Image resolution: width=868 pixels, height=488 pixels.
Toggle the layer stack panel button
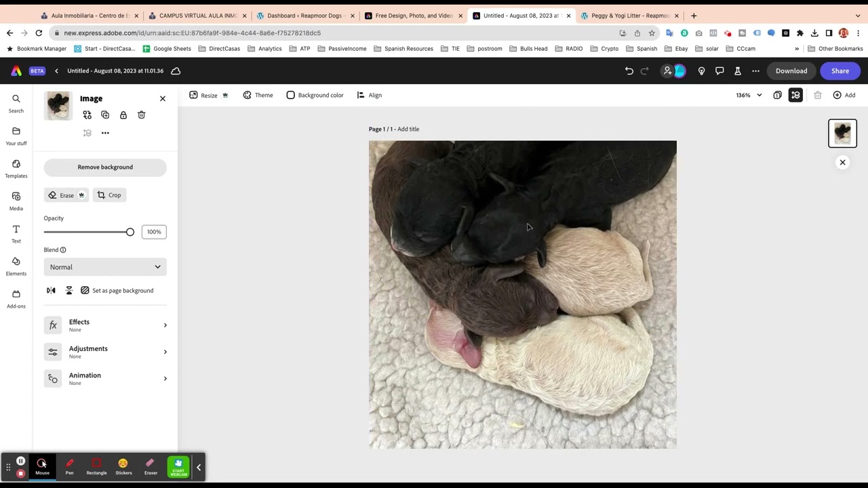click(x=795, y=95)
